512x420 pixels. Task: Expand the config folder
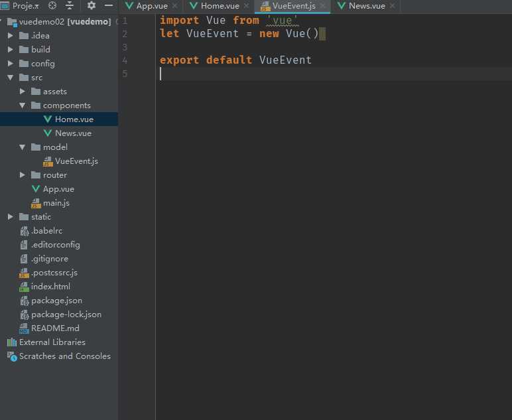(x=10, y=63)
